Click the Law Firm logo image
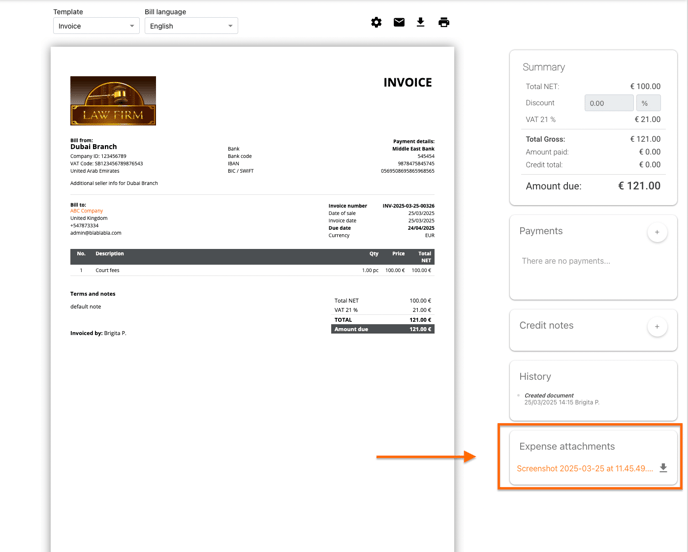 tap(113, 101)
